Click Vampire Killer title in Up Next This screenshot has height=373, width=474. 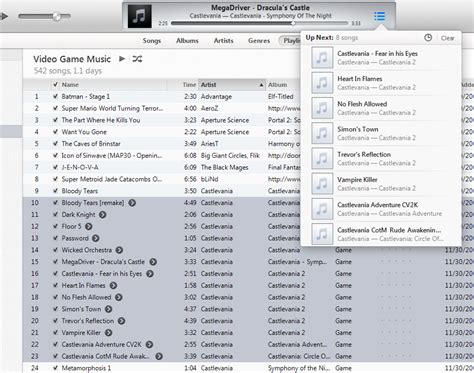(x=357, y=180)
